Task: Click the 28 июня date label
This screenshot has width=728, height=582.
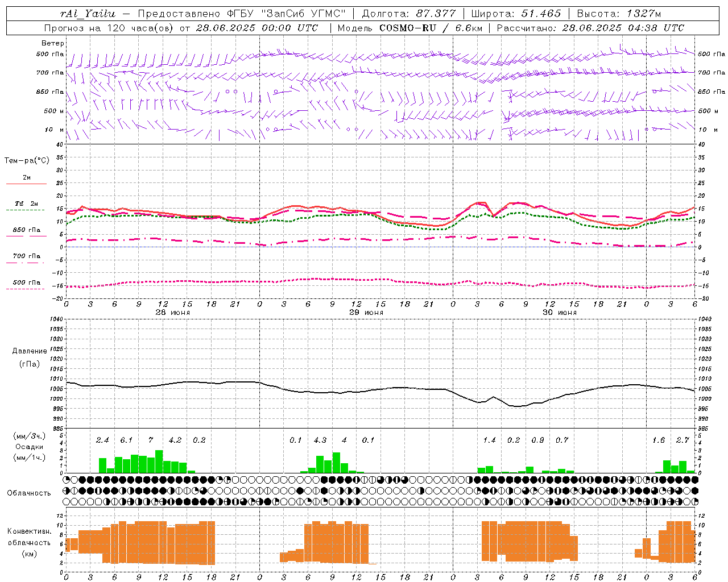Action: (172, 313)
